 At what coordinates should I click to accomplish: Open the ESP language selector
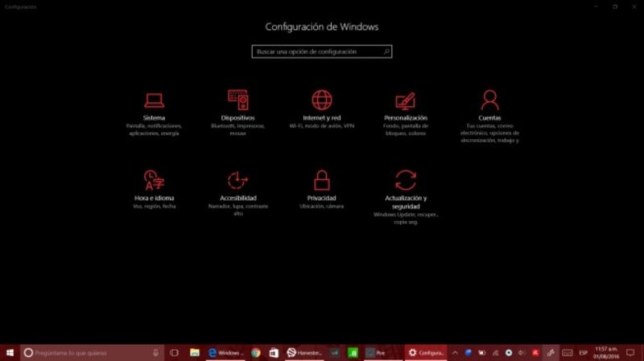tap(583, 352)
